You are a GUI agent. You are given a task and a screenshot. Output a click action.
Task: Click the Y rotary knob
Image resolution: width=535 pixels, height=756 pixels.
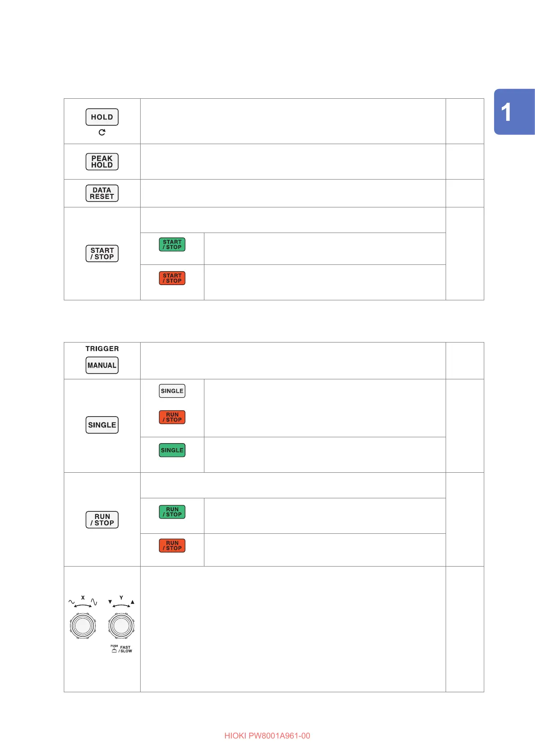(x=122, y=626)
